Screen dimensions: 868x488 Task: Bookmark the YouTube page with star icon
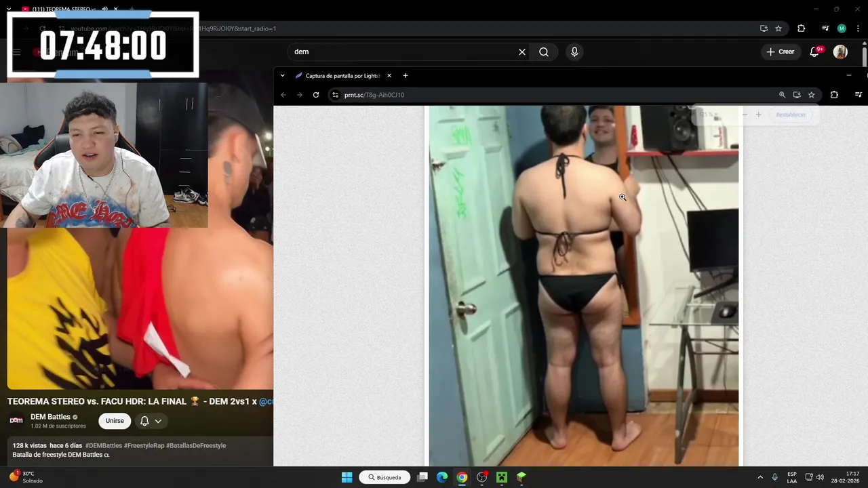778,28
